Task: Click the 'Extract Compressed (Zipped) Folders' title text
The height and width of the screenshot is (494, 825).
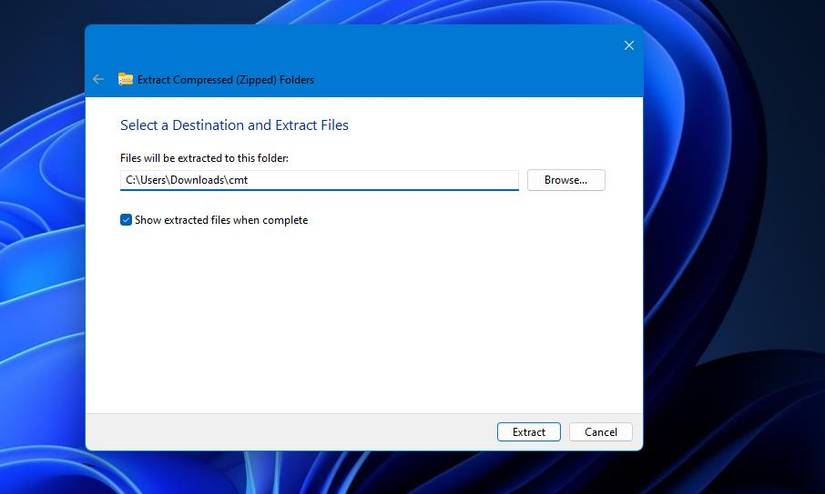Action: 226,80
